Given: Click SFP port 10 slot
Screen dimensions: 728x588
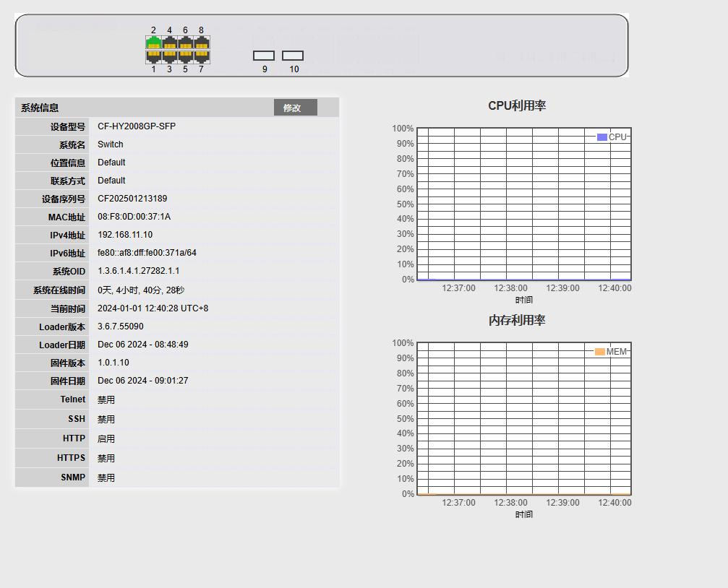Looking at the screenshot, I should point(293,56).
